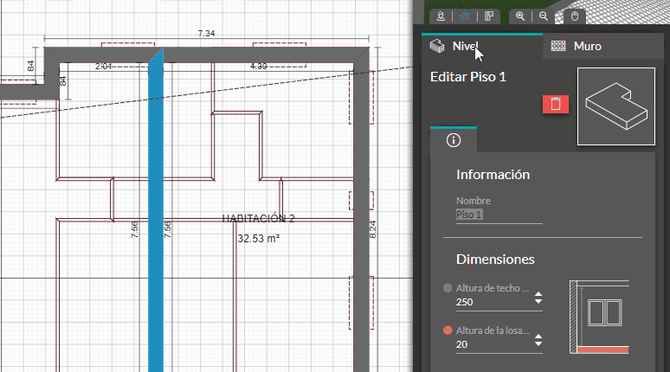Edit the Nombre field Piso 1
Viewport: 670px width, 372px height.
pyautogui.click(x=499, y=215)
